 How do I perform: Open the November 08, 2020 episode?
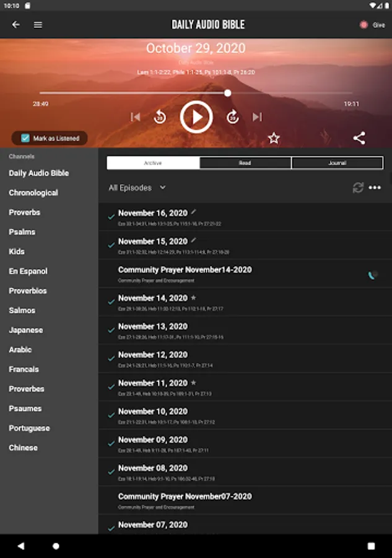point(245,472)
